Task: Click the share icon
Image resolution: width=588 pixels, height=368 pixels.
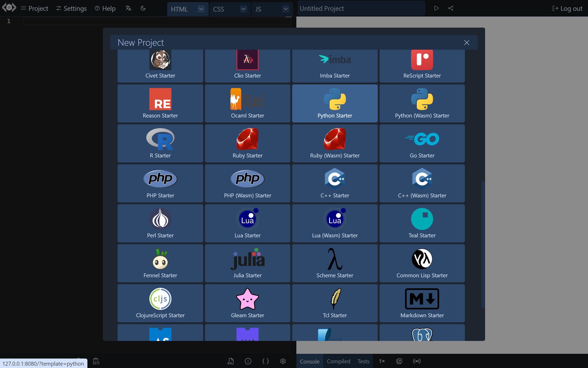Action: point(451,8)
